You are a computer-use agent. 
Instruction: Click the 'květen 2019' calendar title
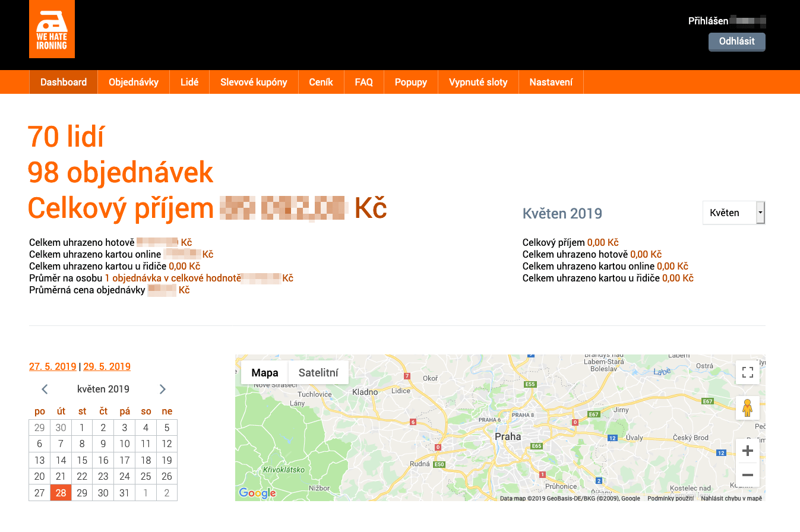point(103,389)
